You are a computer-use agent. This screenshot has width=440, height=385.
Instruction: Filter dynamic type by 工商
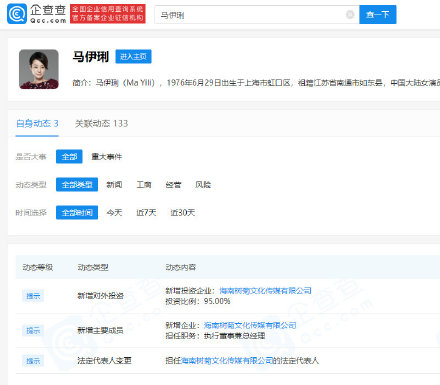click(x=144, y=185)
